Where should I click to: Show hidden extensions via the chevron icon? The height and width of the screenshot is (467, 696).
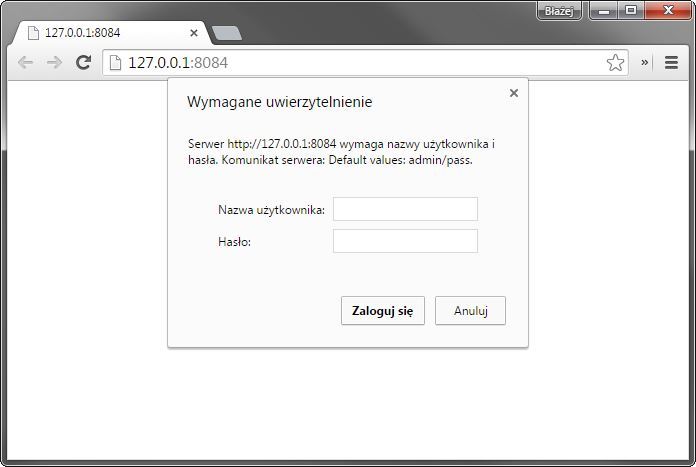tap(644, 63)
